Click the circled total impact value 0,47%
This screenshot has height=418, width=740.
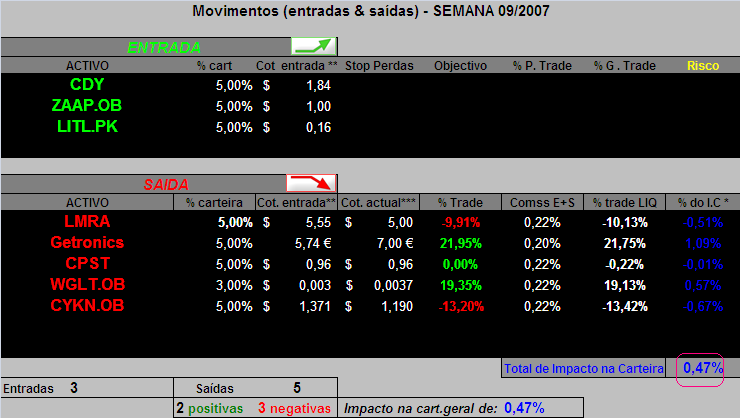(703, 368)
